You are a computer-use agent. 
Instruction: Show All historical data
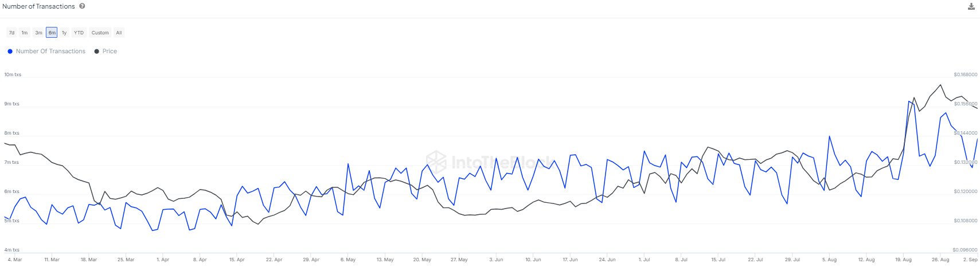119,33
